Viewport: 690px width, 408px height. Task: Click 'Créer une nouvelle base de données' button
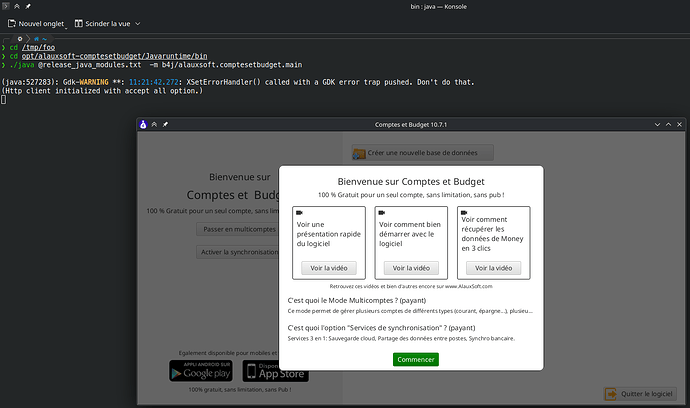coord(422,153)
